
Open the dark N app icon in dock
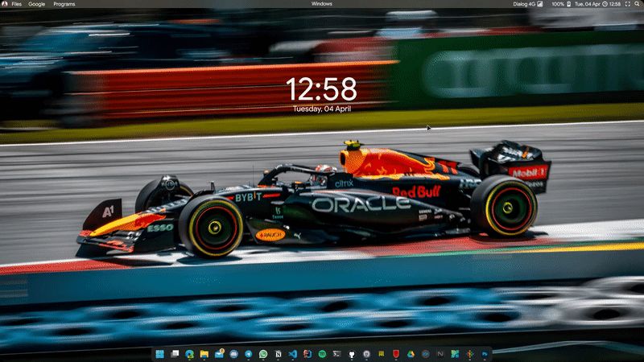440,354
